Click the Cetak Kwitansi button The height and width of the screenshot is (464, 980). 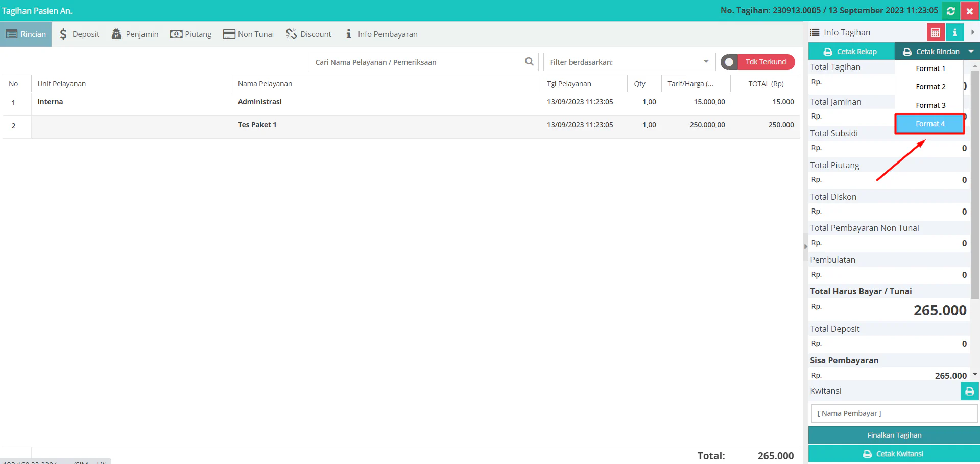[x=894, y=454]
